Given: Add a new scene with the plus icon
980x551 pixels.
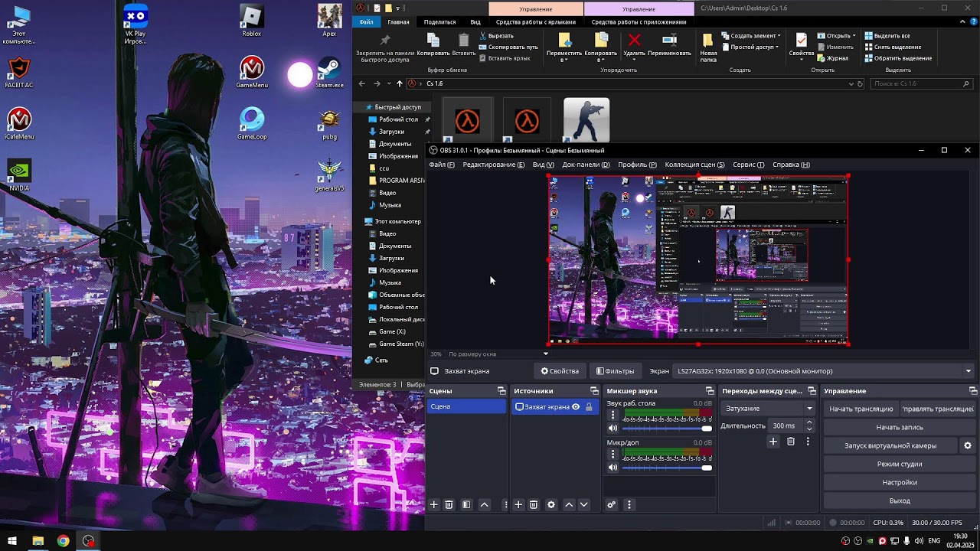Looking at the screenshot, I should tap(434, 505).
